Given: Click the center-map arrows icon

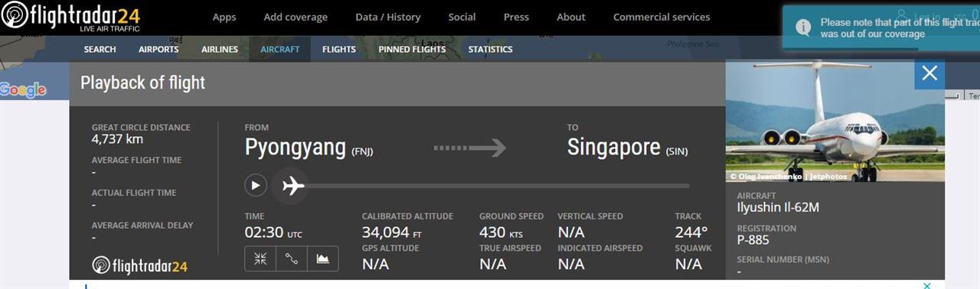Looking at the screenshot, I should pos(260,258).
